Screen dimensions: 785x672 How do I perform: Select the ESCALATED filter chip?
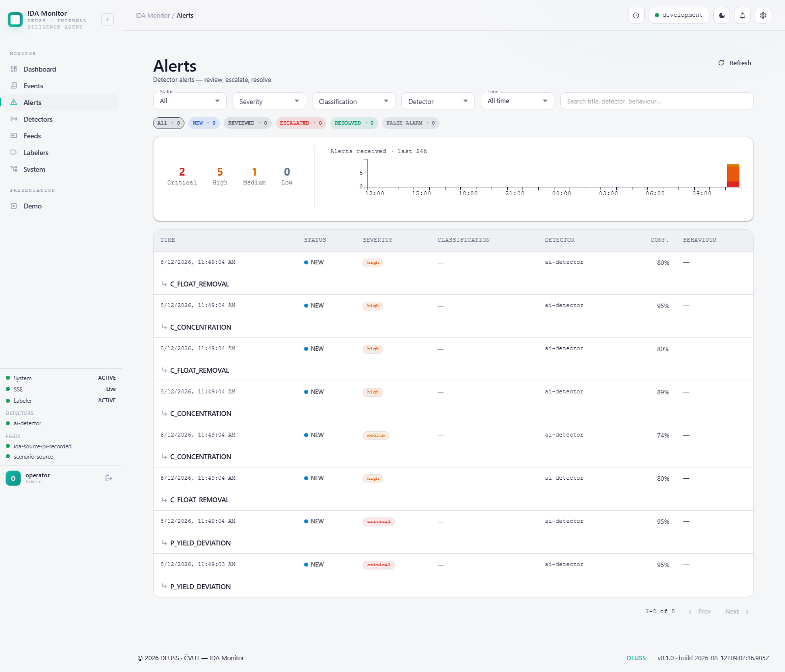(x=301, y=123)
